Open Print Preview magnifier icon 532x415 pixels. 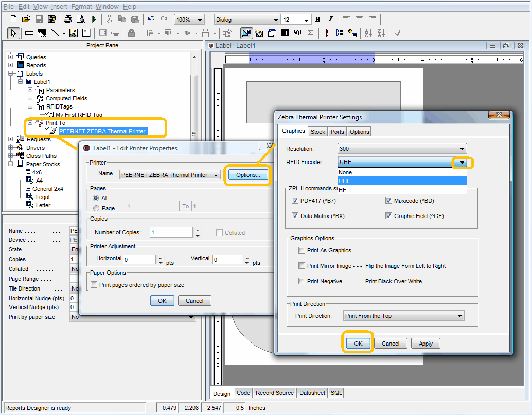click(x=81, y=20)
